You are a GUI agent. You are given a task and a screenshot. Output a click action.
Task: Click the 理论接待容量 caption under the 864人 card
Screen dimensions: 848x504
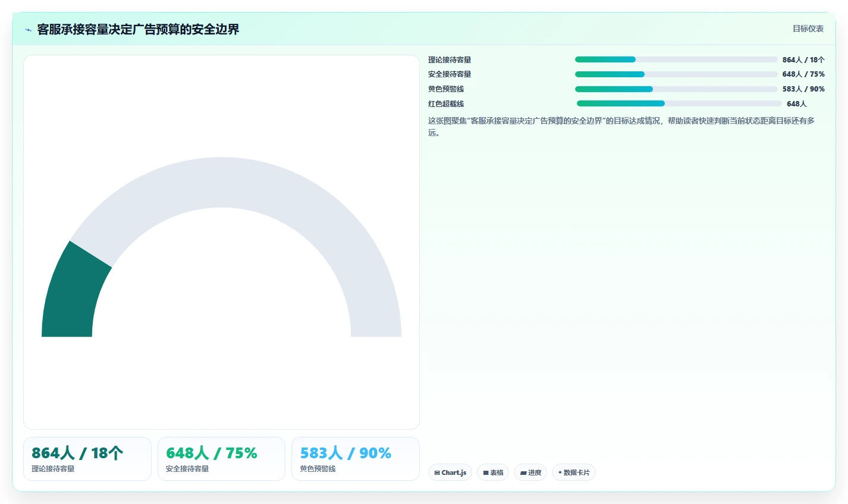click(53, 469)
